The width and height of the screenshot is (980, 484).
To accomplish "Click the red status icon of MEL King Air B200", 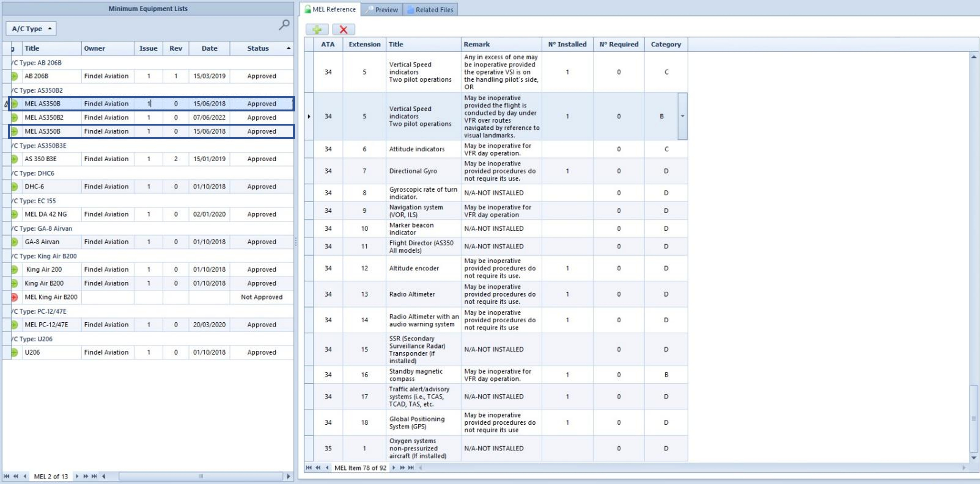I will pos(14,297).
